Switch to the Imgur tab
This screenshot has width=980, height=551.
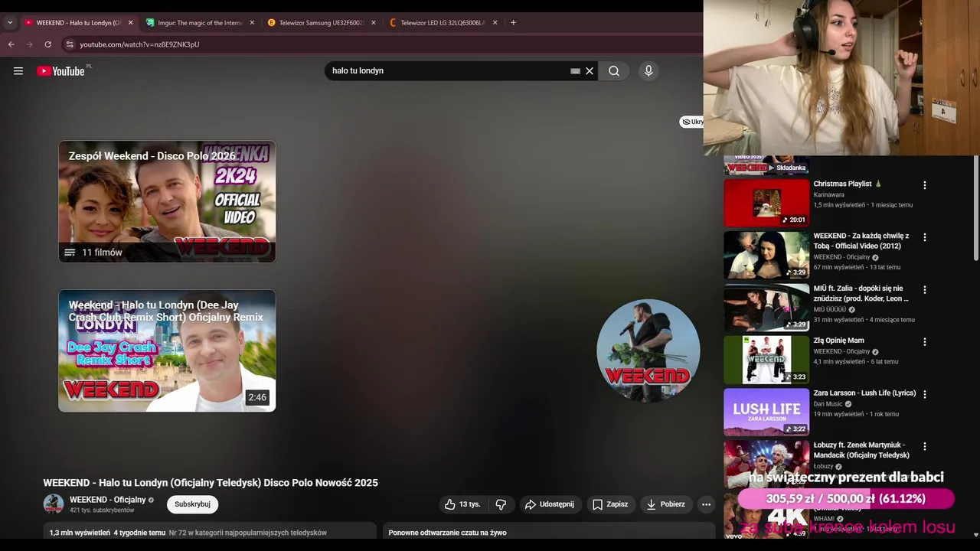point(201,23)
